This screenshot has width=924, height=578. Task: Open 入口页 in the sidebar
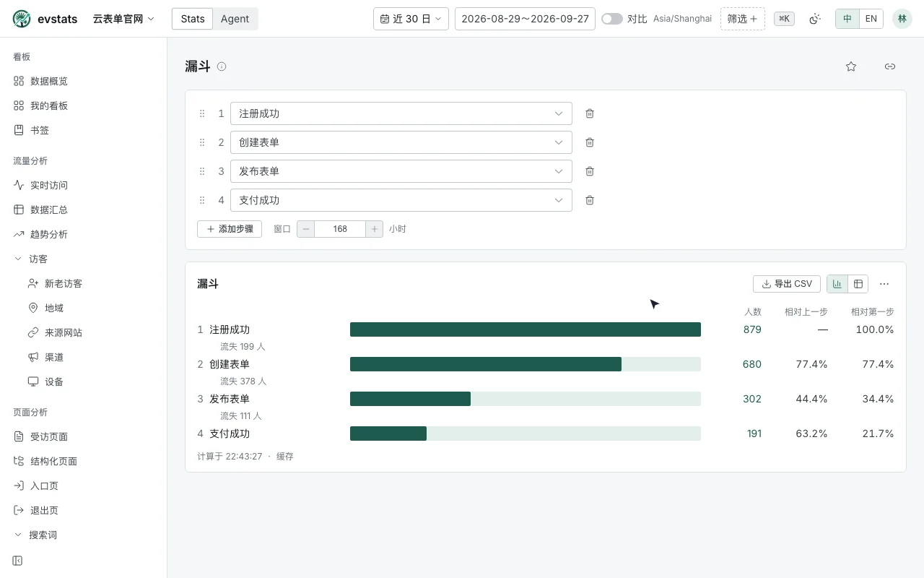tap(83, 486)
